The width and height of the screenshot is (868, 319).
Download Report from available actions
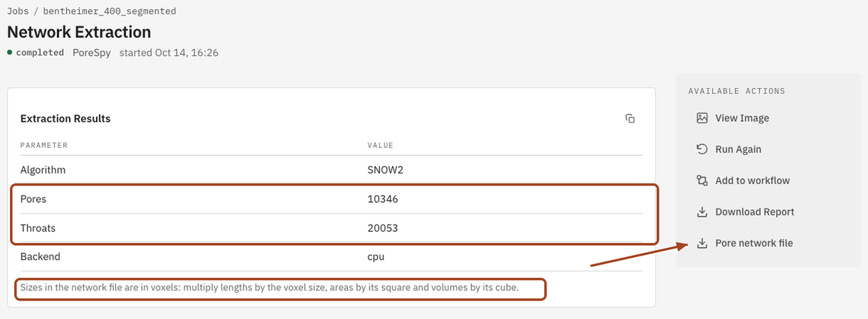(x=754, y=212)
